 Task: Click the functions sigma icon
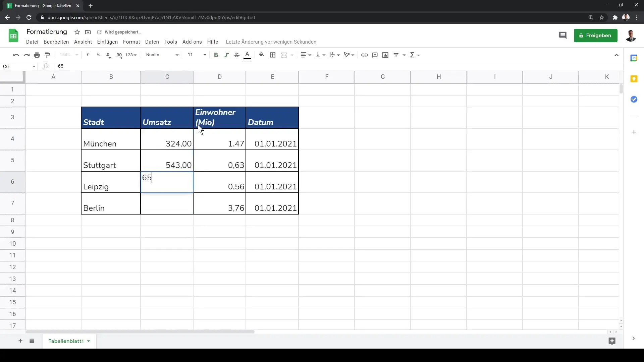(x=413, y=55)
